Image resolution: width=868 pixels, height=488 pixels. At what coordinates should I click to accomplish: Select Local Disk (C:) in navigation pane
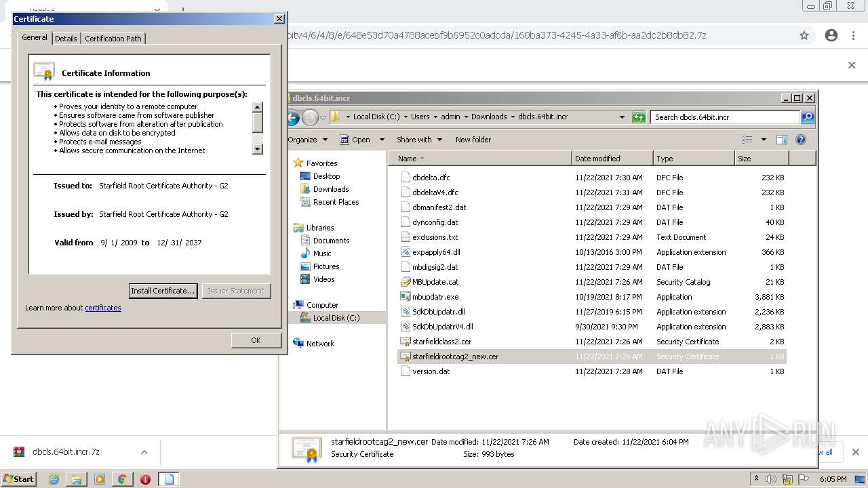336,318
